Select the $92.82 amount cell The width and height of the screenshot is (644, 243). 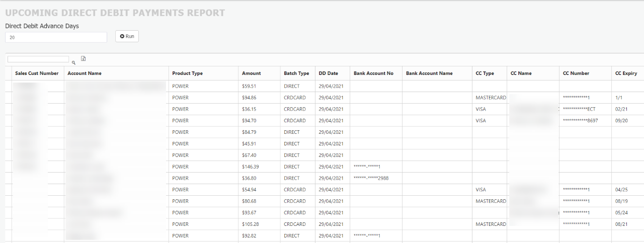(x=249, y=236)
